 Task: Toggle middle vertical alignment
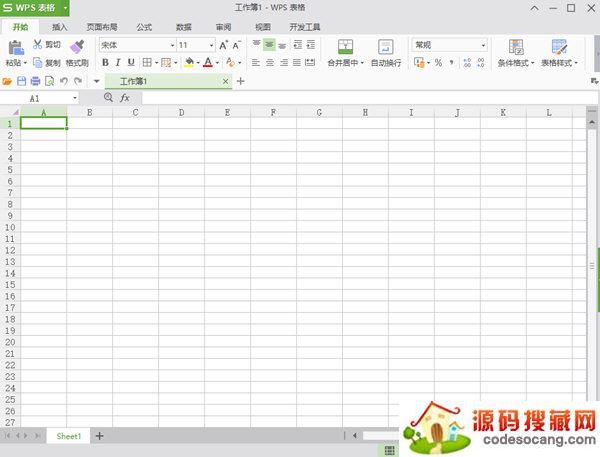pyautogui.click(x=269, y=45)
